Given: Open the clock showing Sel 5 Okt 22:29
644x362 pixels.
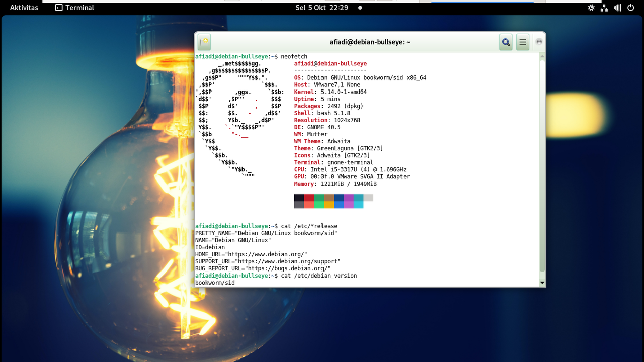Looking at the screenshot, I should [322, 8].
